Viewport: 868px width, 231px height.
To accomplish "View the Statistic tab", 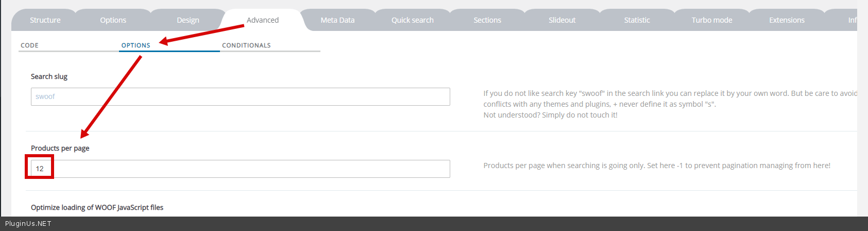I will click(637, 20).
